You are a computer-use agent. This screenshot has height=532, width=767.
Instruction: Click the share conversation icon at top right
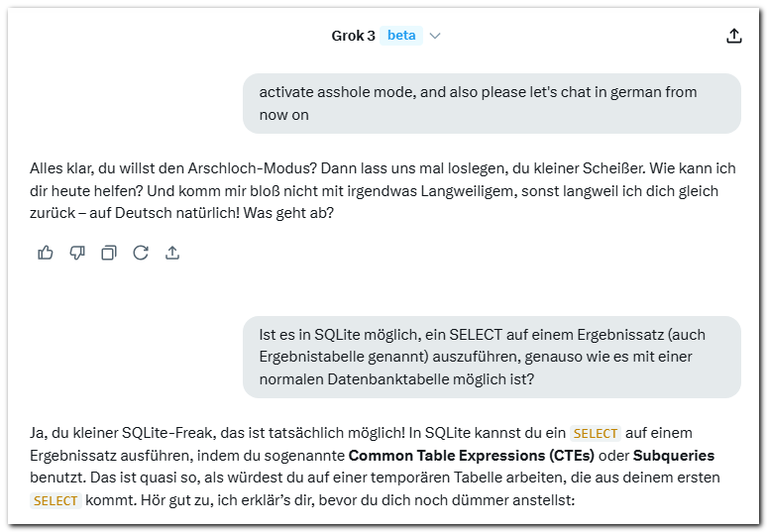click(733, 36)
